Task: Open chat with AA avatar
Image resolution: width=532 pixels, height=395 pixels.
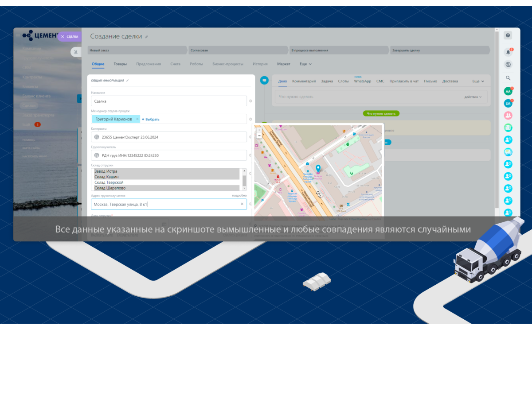Action: [508, 91]
